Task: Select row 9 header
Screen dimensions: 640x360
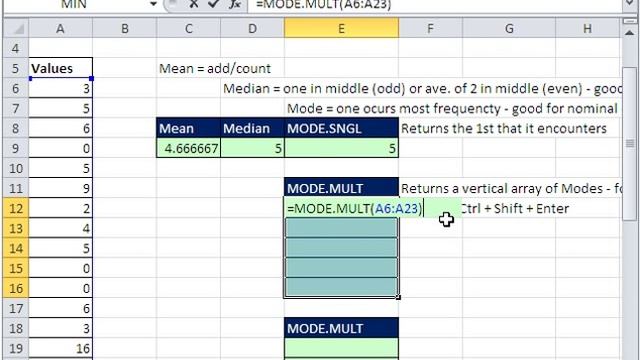Action: (x=16, y=148)
